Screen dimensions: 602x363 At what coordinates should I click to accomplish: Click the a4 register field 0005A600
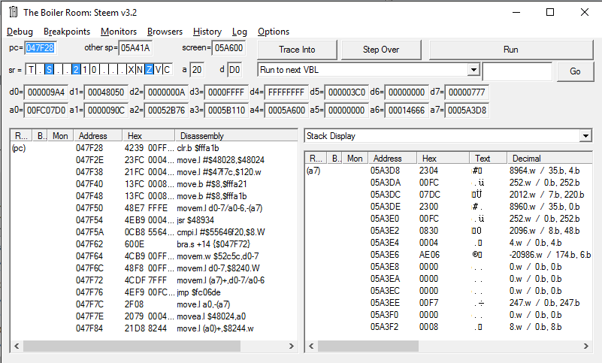(286, 111)
